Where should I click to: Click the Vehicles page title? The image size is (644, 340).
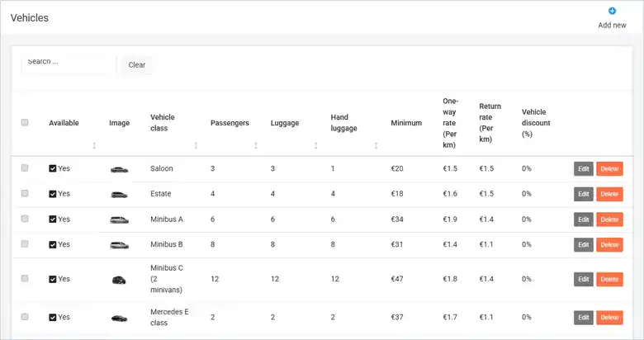30,17
